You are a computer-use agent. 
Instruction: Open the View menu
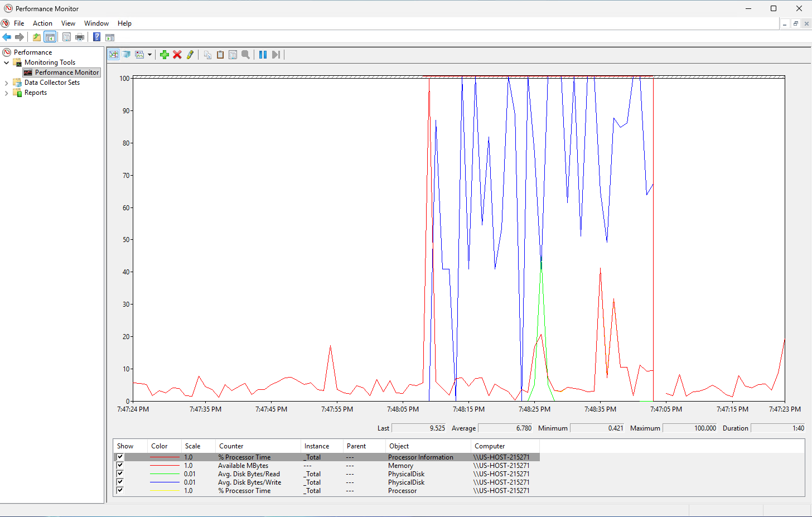(x=68, y=23)
